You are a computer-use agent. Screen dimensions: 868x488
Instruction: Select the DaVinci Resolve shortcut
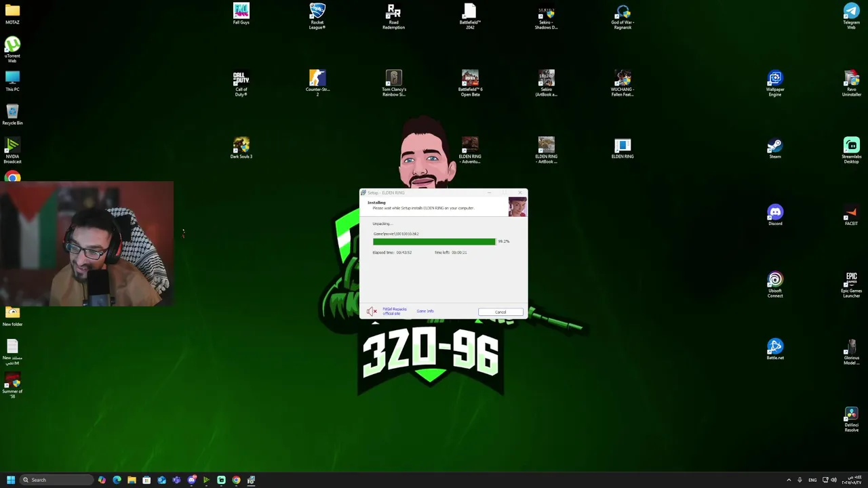coord(852,419)
